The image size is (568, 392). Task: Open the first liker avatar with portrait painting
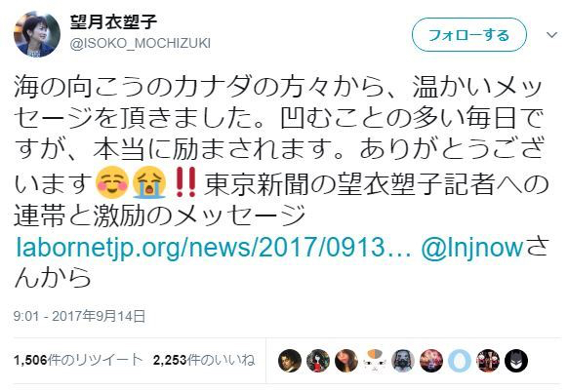click(290, 361)
